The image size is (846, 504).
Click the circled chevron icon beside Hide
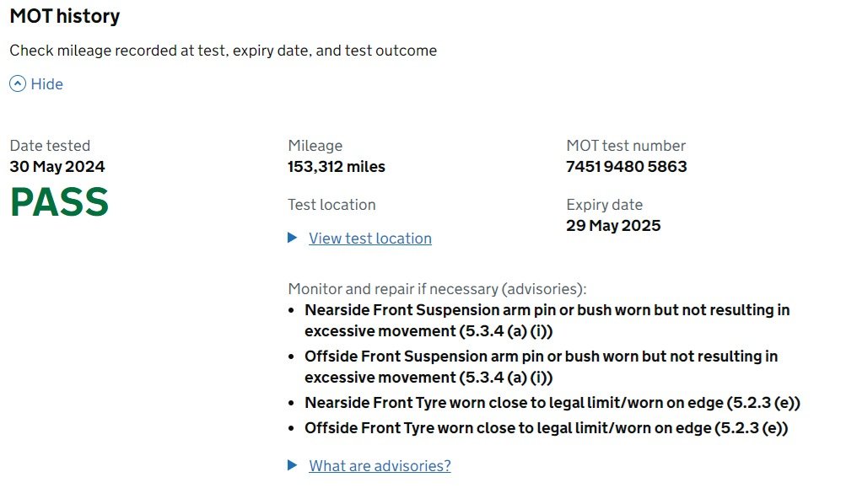[x=18, y=84]
